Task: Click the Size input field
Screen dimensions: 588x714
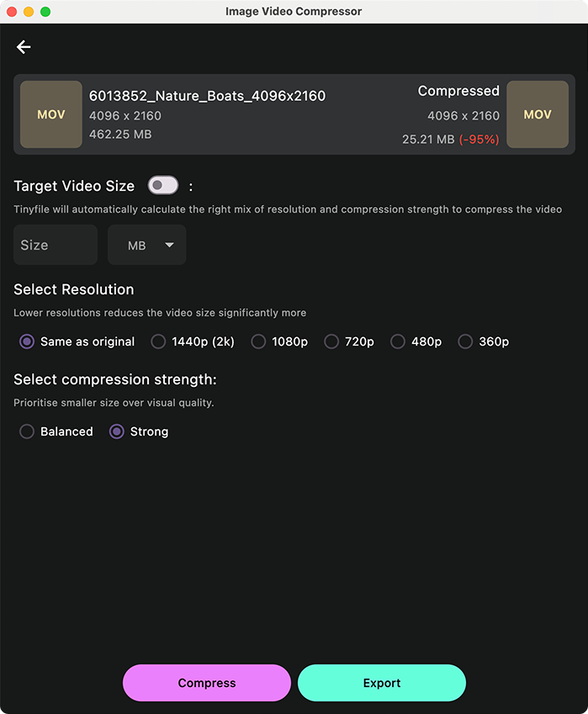Action: pyautogui.click(x=55, y=245)
